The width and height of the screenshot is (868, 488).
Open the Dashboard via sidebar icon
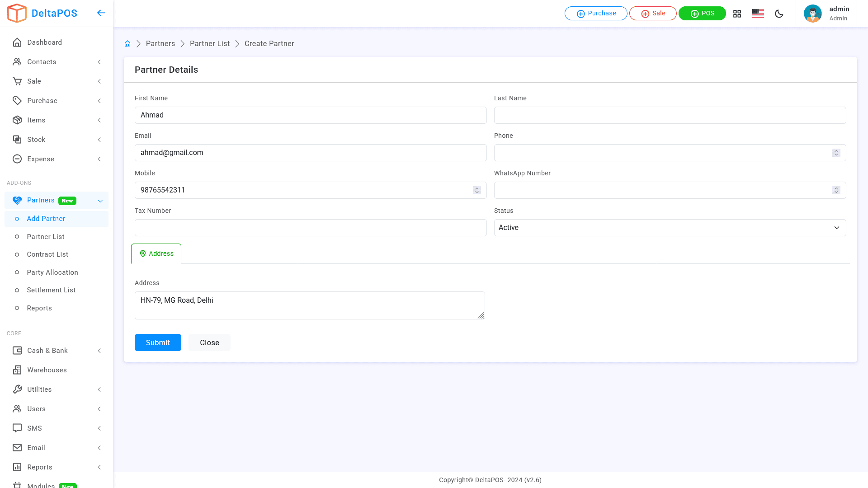(x=17, y=42)
